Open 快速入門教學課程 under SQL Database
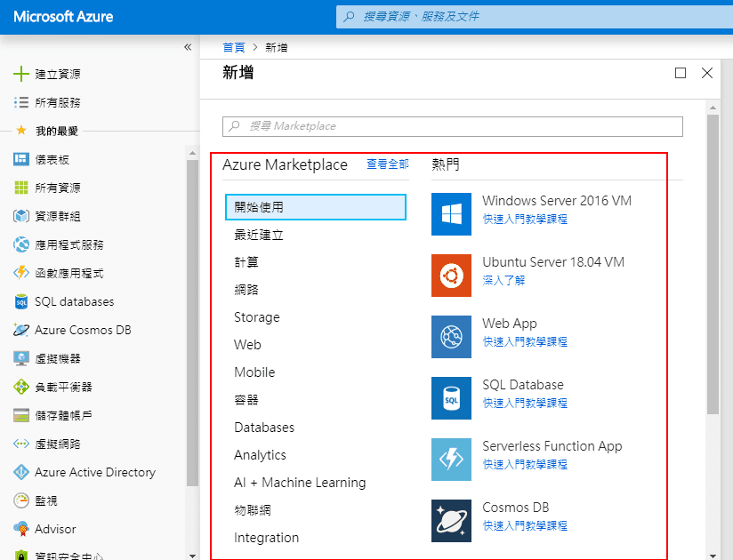 [x=525, y=403]
